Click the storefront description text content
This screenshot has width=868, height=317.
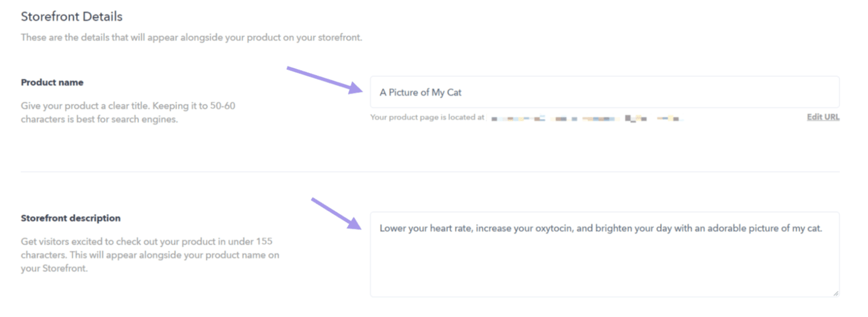pos(601,228)
